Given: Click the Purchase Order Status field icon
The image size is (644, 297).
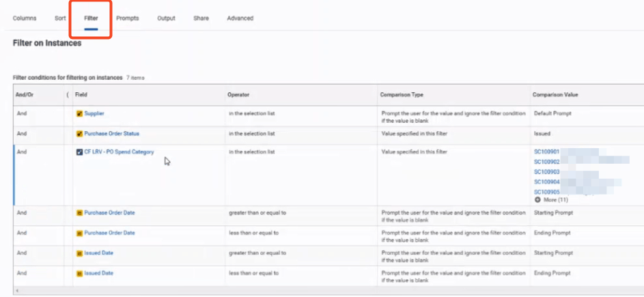Looking at the screenshot, I should pos(80,134).
